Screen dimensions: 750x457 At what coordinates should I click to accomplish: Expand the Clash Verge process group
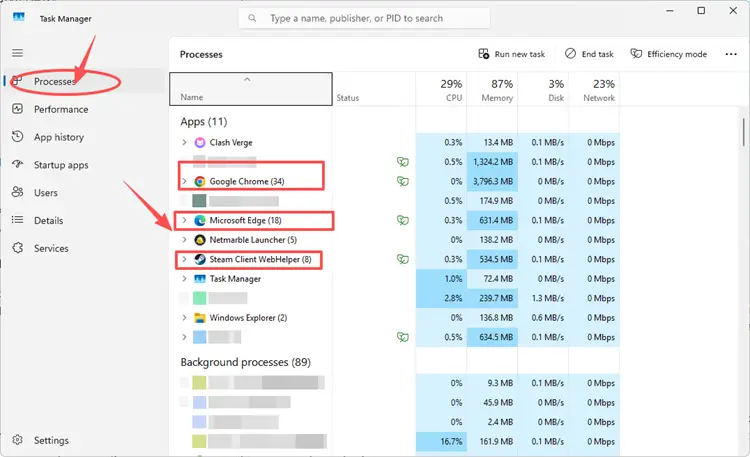click(184, 143)
